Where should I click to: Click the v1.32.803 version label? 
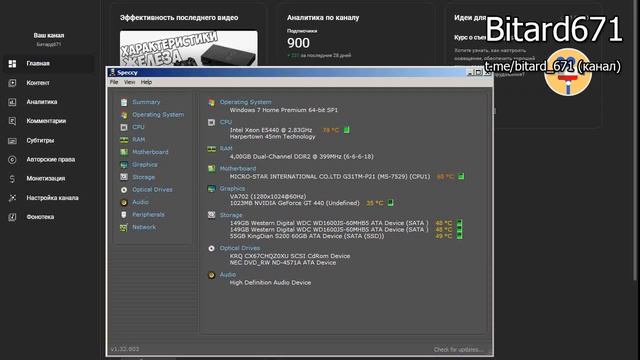pos(125,349)
